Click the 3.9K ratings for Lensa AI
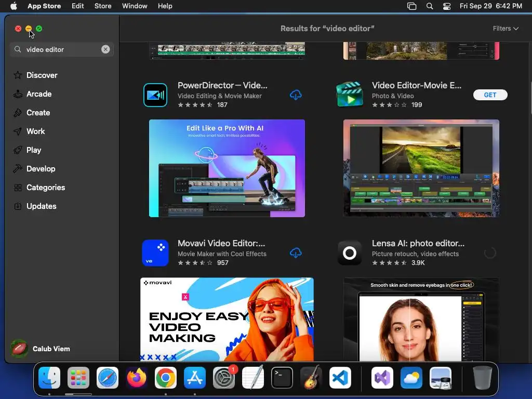Image resolution: width=532 pixels, height=399 pixels. point(418,262)
